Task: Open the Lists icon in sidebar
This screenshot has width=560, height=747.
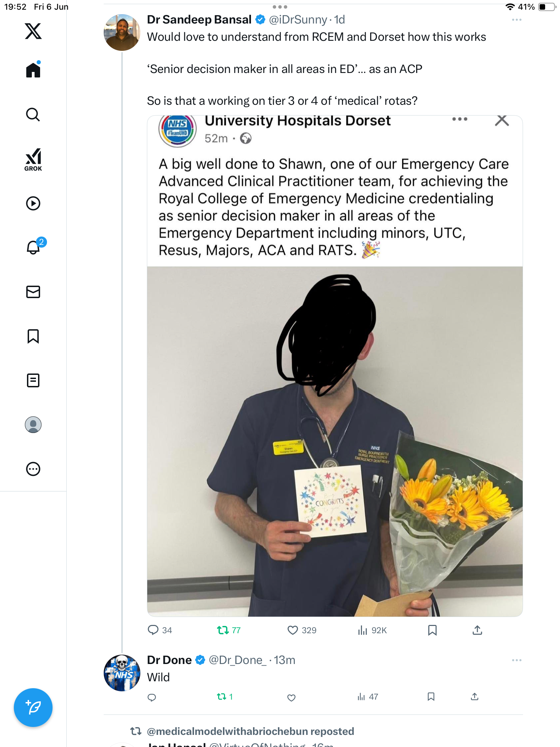Action: click(x=33, y=380)
